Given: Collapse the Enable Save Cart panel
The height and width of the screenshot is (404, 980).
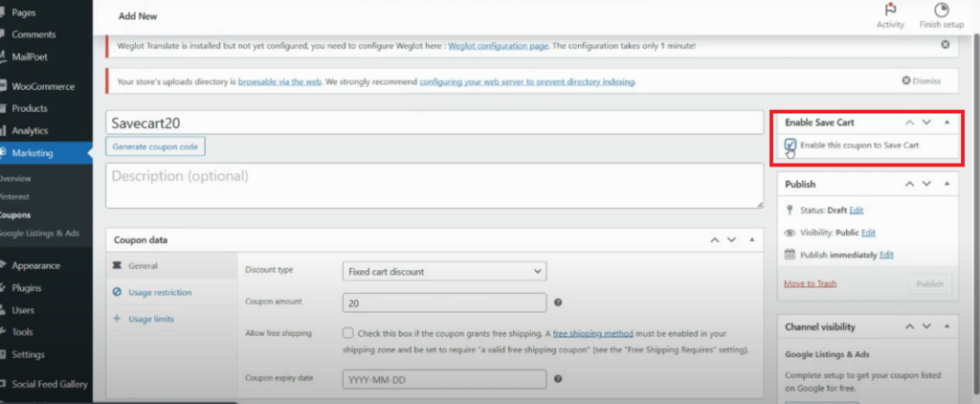Looking at the screenshot, I should pos(947,123).
